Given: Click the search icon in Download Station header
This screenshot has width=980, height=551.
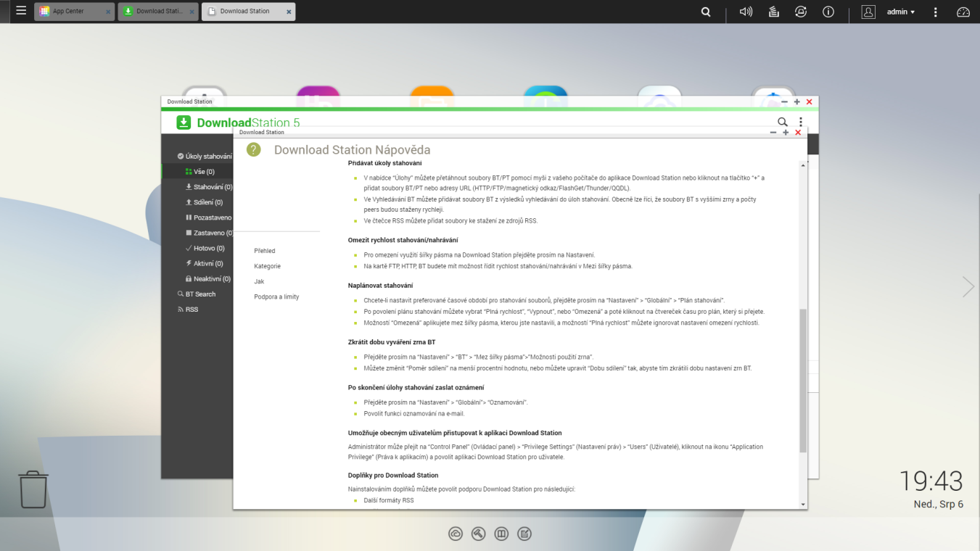Looking at the screenshot, I should point(782,122).
